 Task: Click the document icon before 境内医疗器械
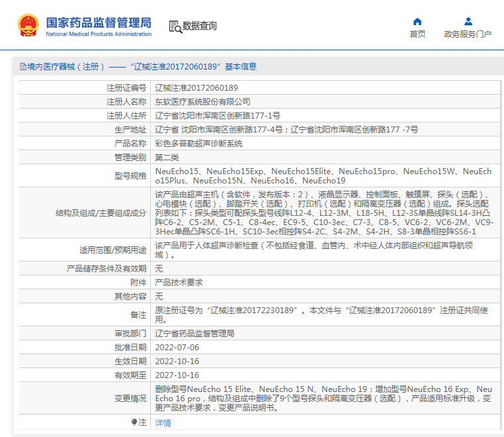[x=23, y=67]
